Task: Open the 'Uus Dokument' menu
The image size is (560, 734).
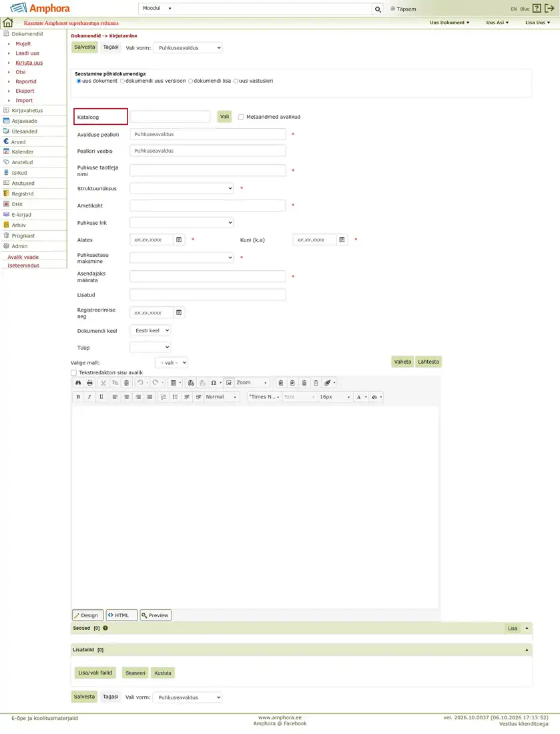Action: coord(449,23)
